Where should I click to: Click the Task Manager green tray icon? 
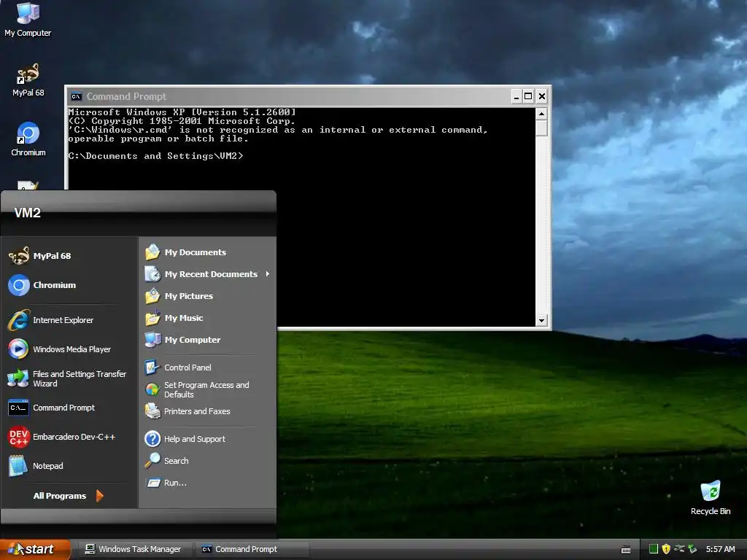(654, 549)
